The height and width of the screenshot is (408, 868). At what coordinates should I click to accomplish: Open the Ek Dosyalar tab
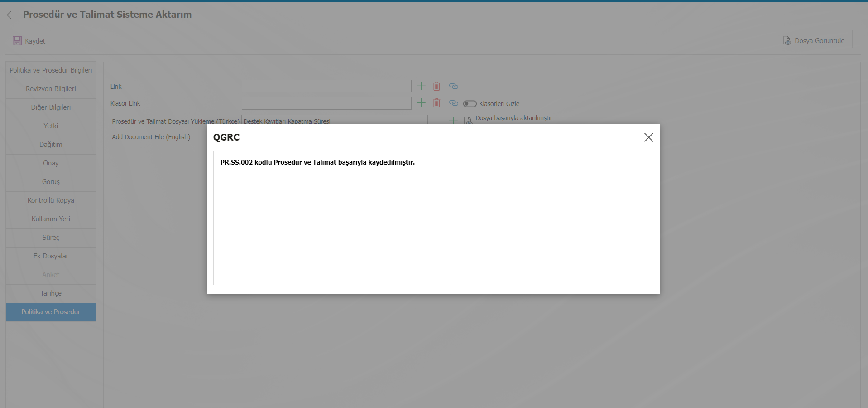(51, 256)
